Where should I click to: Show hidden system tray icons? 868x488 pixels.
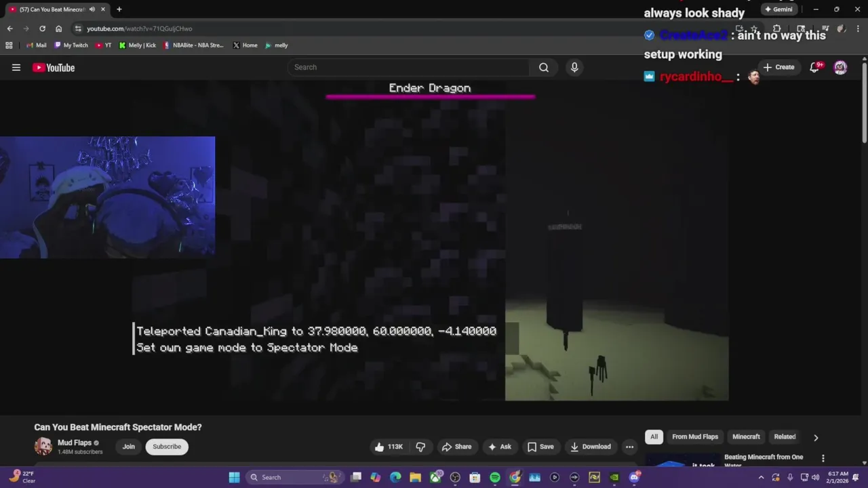point(761,477)
